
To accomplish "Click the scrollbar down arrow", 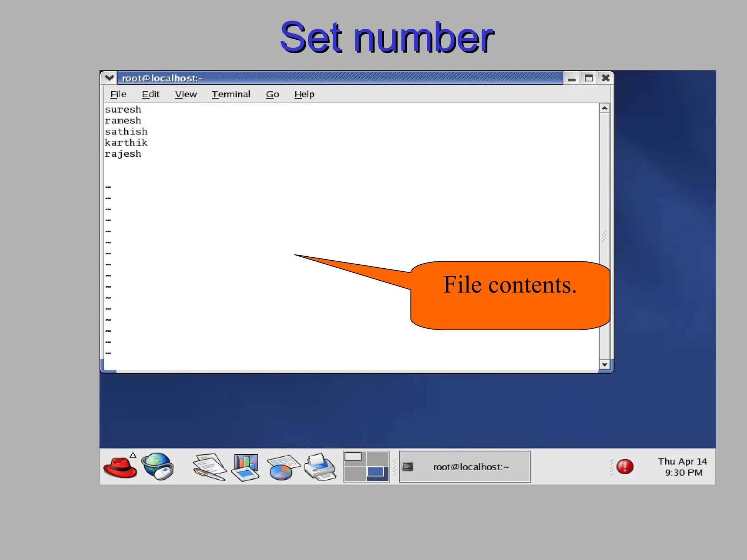I will click(604, 365).
